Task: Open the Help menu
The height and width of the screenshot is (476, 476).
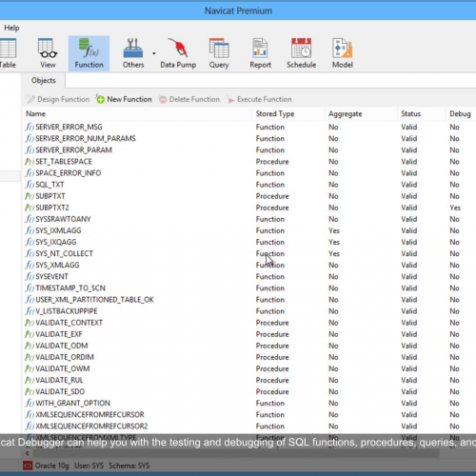Action: [x=11, y=28]
